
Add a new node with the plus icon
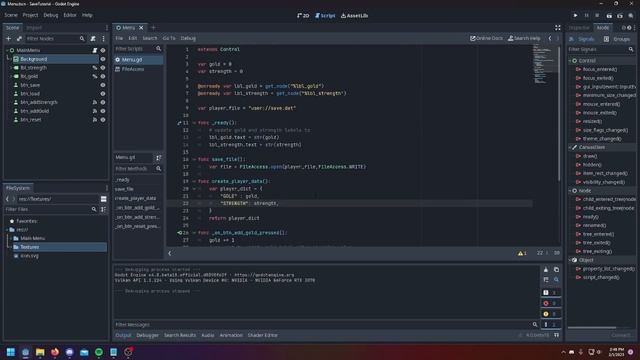(x=9, y=38)
